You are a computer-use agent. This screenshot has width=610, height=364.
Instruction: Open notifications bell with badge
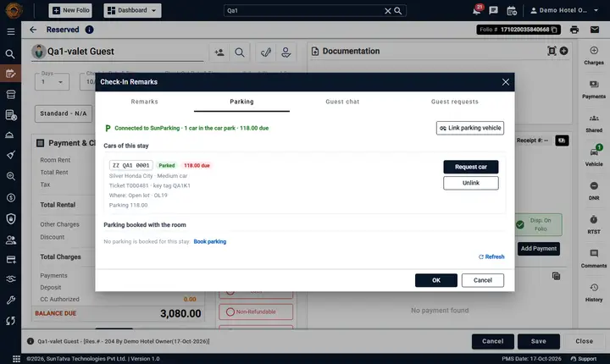click(476, 10)
